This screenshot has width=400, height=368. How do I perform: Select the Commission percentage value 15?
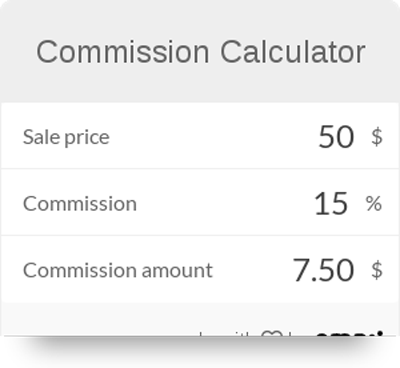tap(331, 203)
